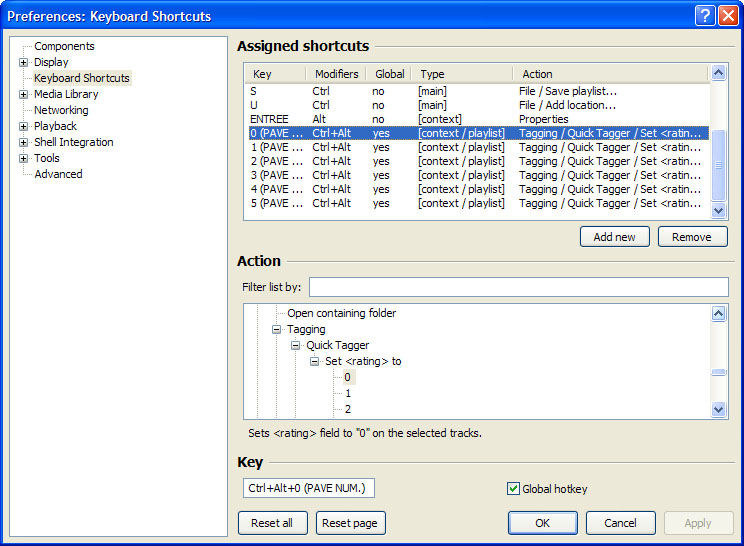Toggle the Global hotkey checkbox
The height and width of the screenshot is (546, 744).
[513, 489]
